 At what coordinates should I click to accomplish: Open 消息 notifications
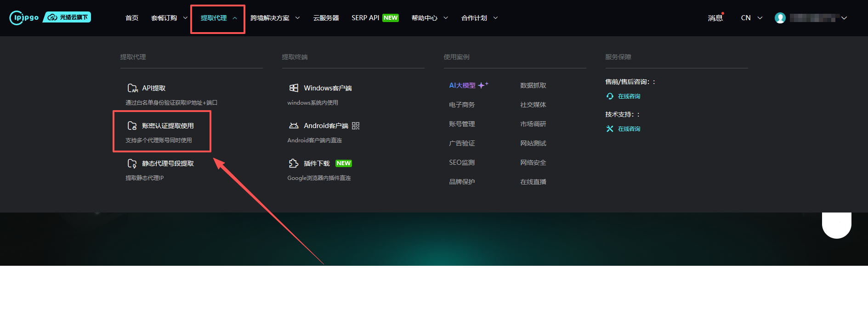(715, 18)
